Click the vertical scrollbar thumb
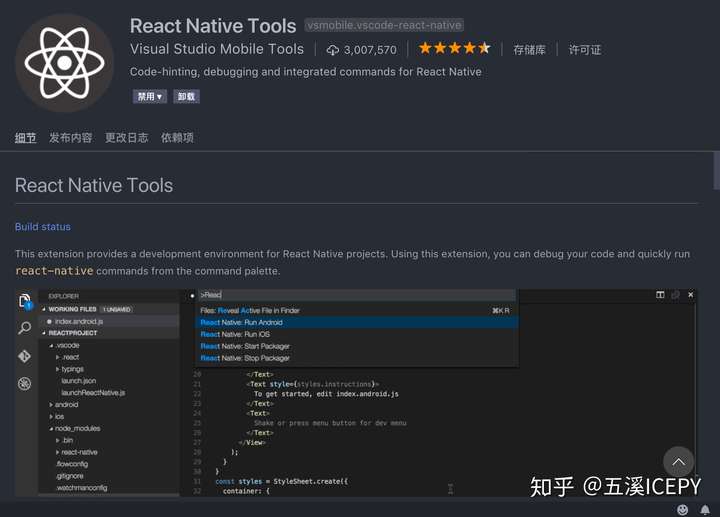This screenshot has width=720, height=517. click(717, 170)
